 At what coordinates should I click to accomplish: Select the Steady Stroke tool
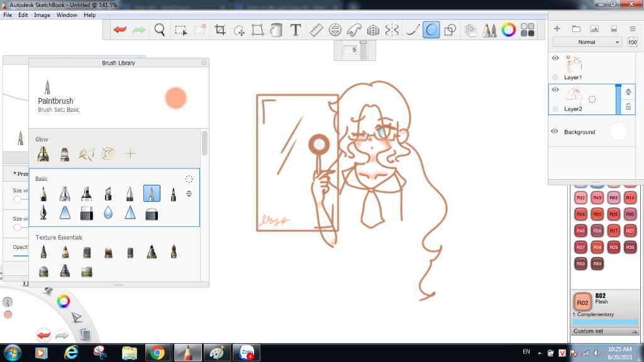[412, 30]
